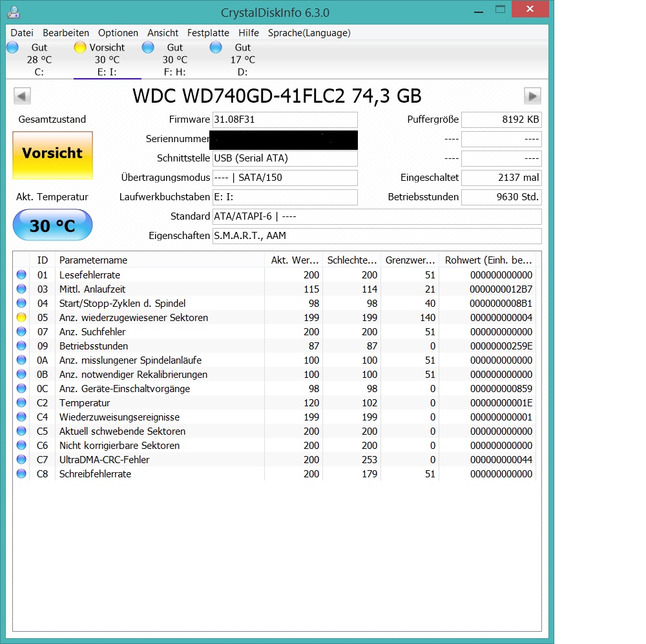This screenshot has height=644, width=646.
Task: Click the Rohwert column header
Action: tap(488, 260)
